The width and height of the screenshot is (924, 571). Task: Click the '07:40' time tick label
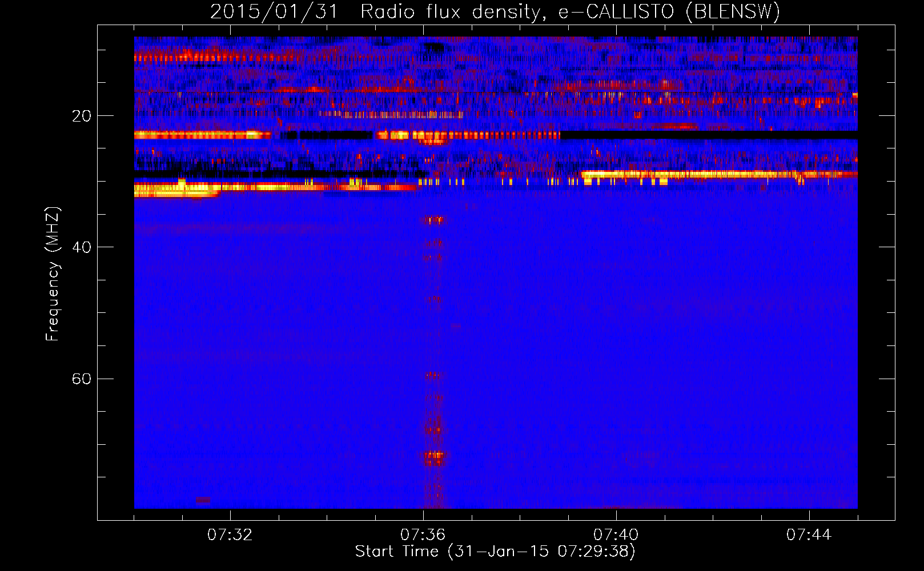616,534
